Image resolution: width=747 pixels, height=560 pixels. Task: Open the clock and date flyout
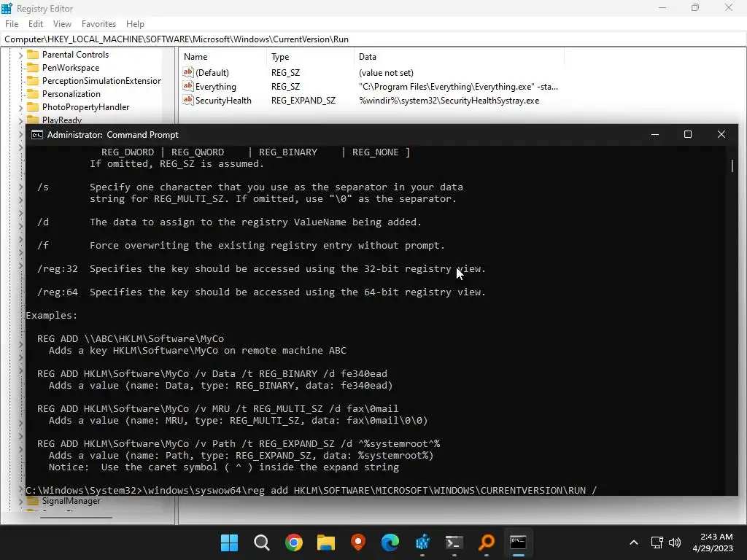(x=713, y=542)
